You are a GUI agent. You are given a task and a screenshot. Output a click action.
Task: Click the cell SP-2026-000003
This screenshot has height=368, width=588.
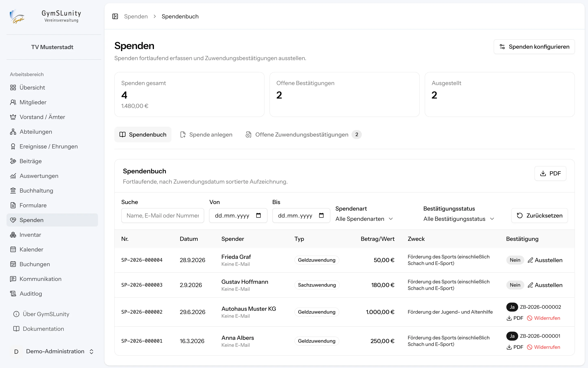[142, 285]
